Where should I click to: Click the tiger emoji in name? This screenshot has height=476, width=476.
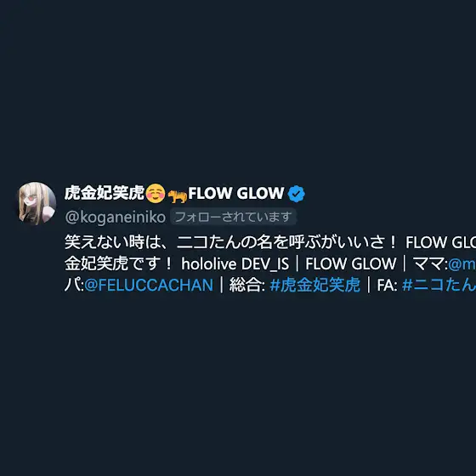pyautogui.click(x=178, y=195)
